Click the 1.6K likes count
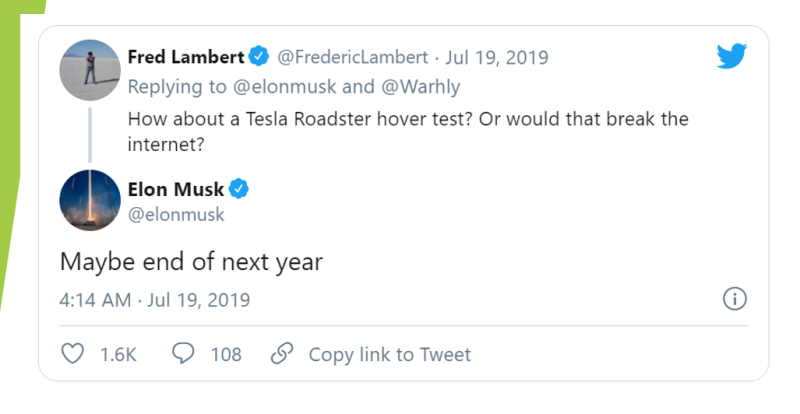This screenshot has width=800, height=414. (118, 354)
